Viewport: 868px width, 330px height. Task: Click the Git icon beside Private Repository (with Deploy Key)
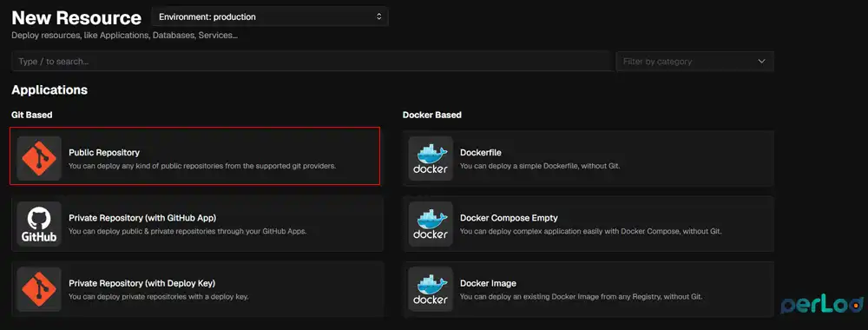[x=39, y=289]
